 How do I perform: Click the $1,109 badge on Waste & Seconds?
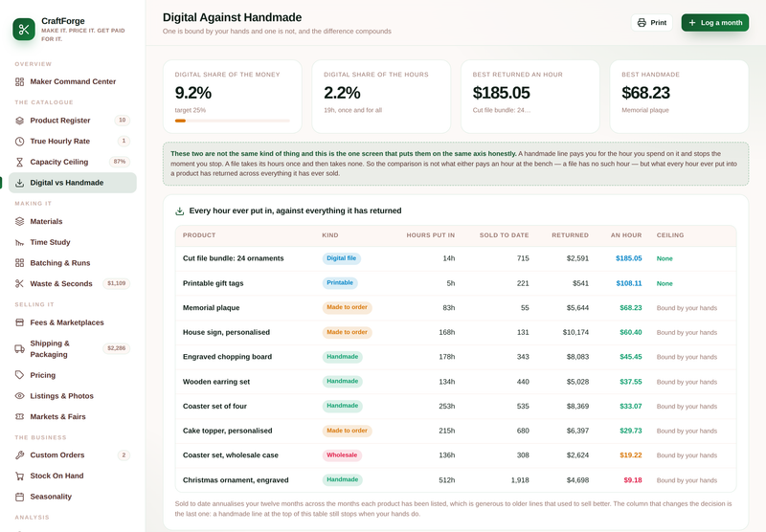point(116,283)
